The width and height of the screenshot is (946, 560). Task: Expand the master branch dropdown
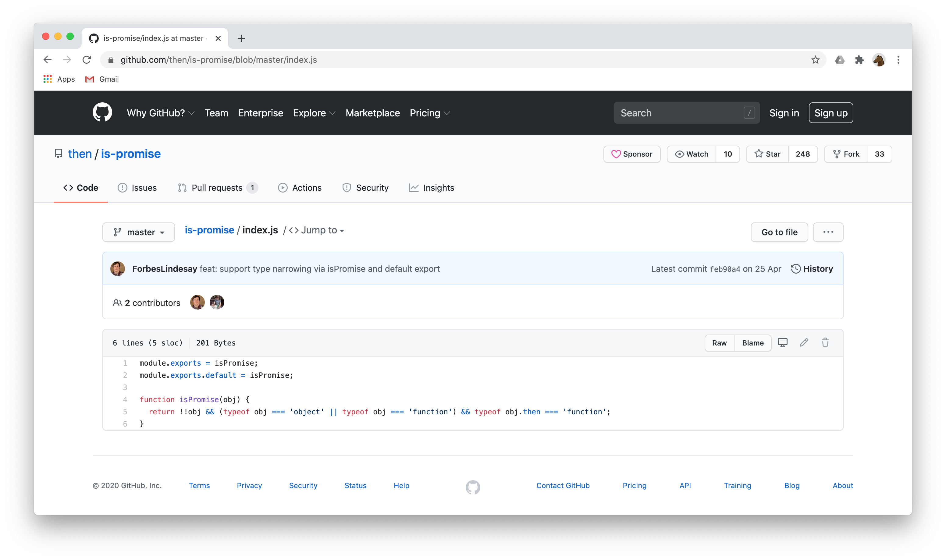click(139, 231)
